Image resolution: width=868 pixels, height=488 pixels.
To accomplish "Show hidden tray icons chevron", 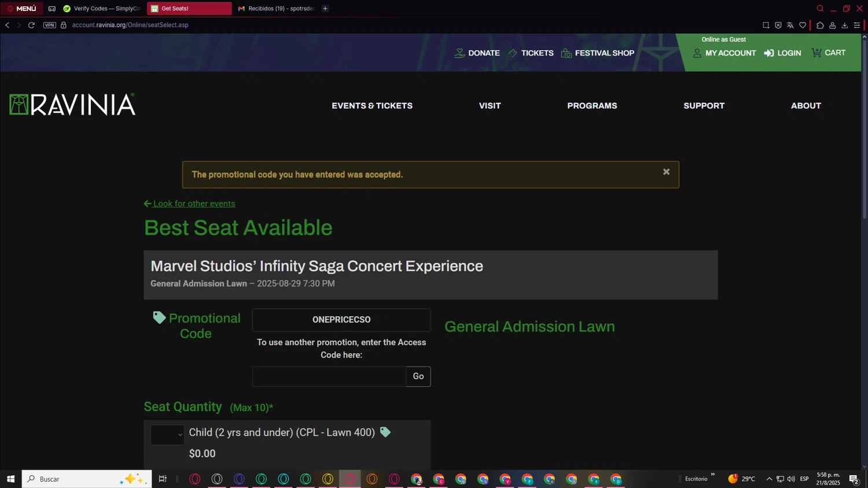I will (x=769, y=479).
